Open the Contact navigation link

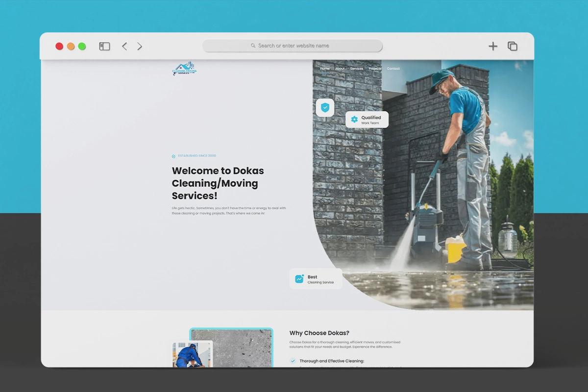tap(393, 69)
